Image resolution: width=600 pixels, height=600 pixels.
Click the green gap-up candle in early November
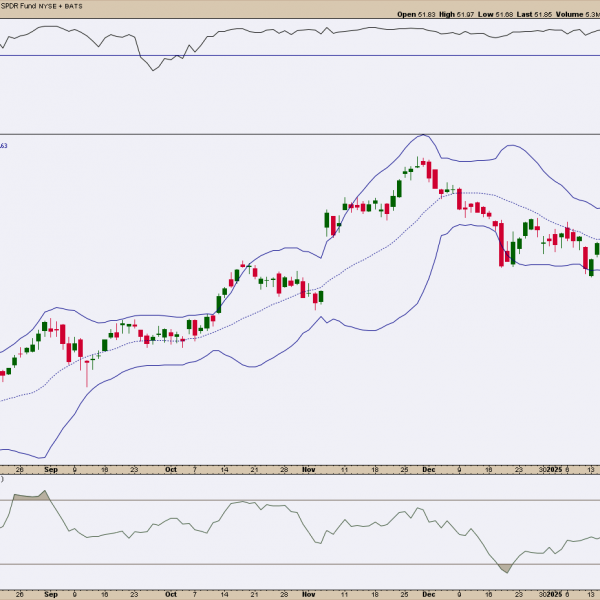pos(326,221)
